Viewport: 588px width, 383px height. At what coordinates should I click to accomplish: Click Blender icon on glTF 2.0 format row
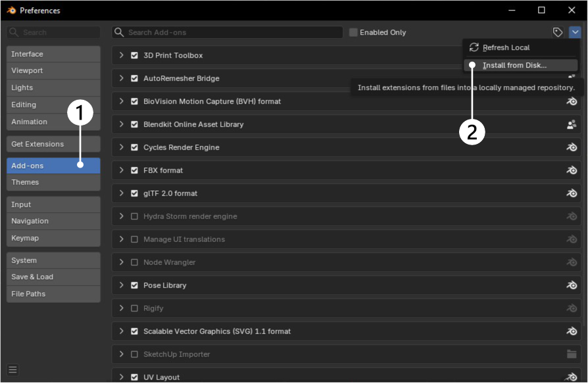pos(572,193)
